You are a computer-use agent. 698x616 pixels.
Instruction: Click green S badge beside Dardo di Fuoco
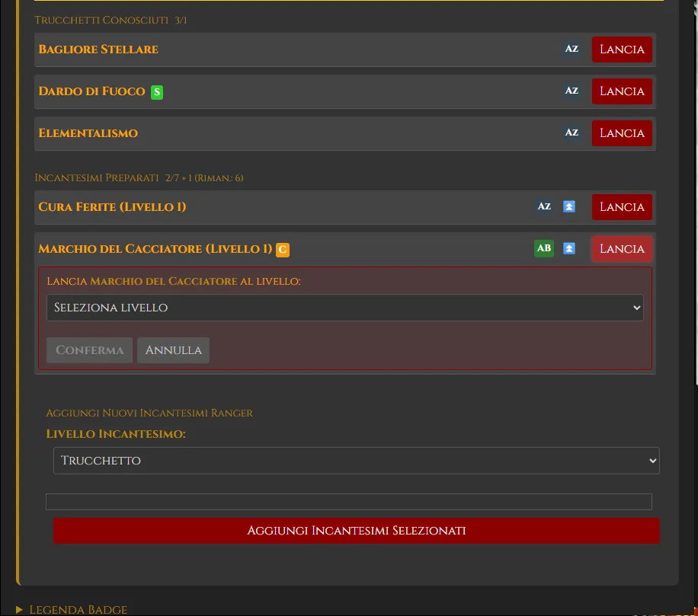[x=157, y=92]
